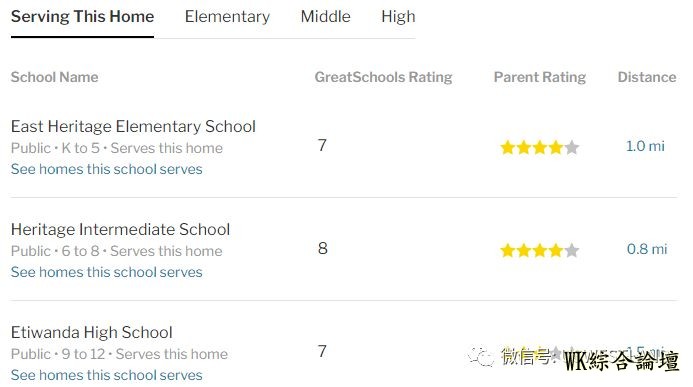This screenshot has height=387, width=693.
Task: Open Heritage Intermediate School name
Action: point(120,229)
